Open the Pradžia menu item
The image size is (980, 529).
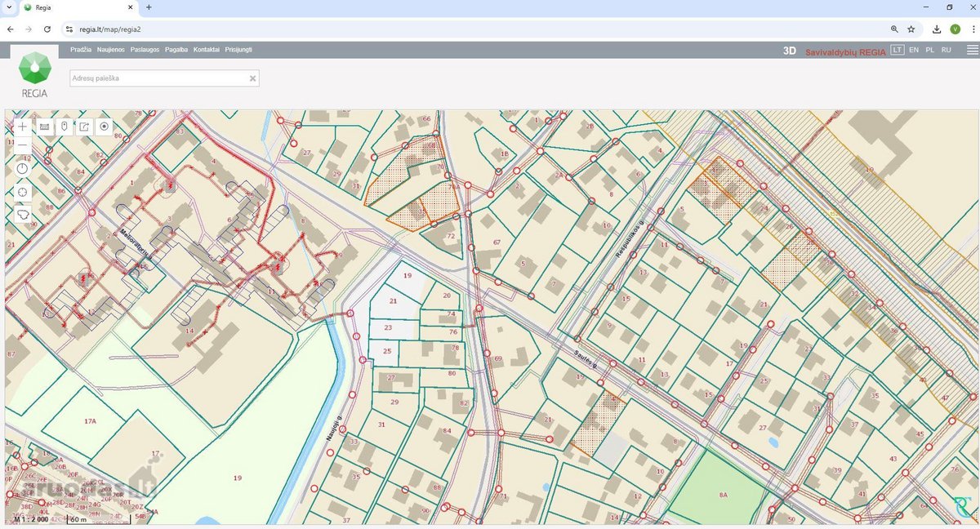click(x=81, y=50)
